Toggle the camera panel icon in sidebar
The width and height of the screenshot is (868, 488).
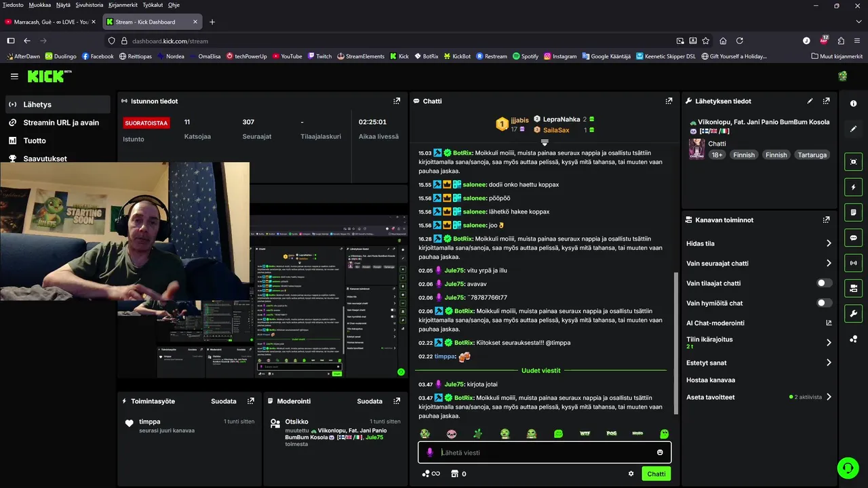coord(853,289)
